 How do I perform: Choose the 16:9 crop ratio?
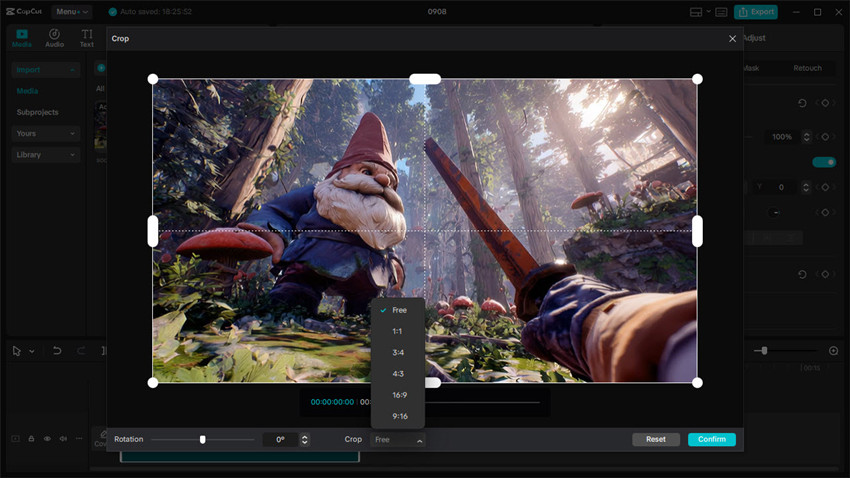point(397,395)
